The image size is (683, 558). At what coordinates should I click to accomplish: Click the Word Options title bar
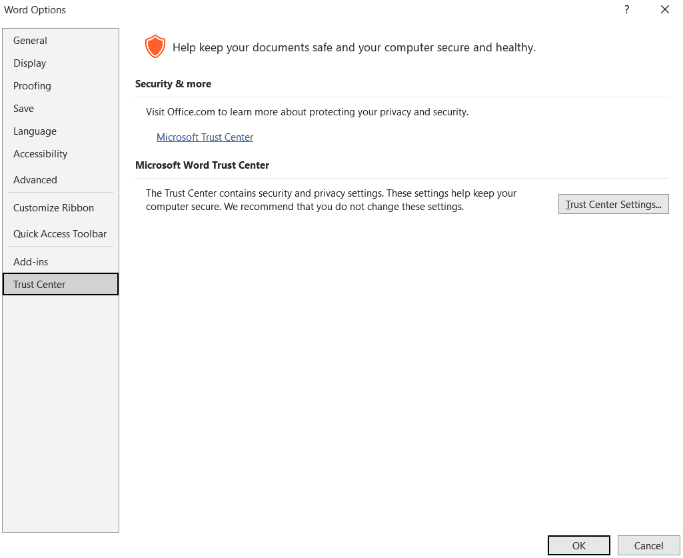pos(300,10)
